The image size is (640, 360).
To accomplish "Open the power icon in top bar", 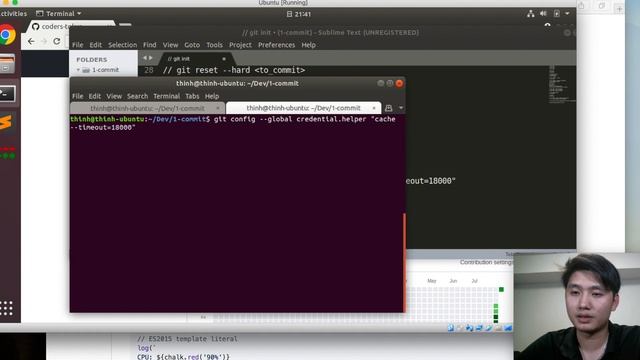I will coord(557,14).
